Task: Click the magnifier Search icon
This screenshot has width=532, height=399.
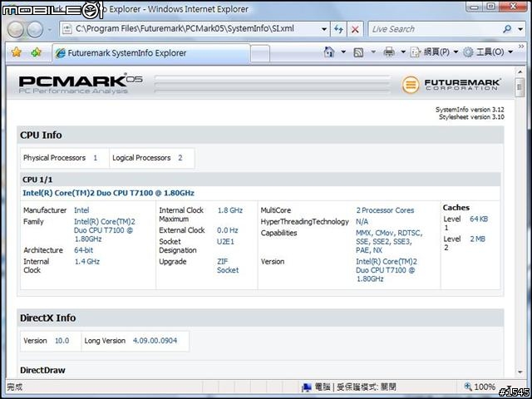Action: (507, 29)
